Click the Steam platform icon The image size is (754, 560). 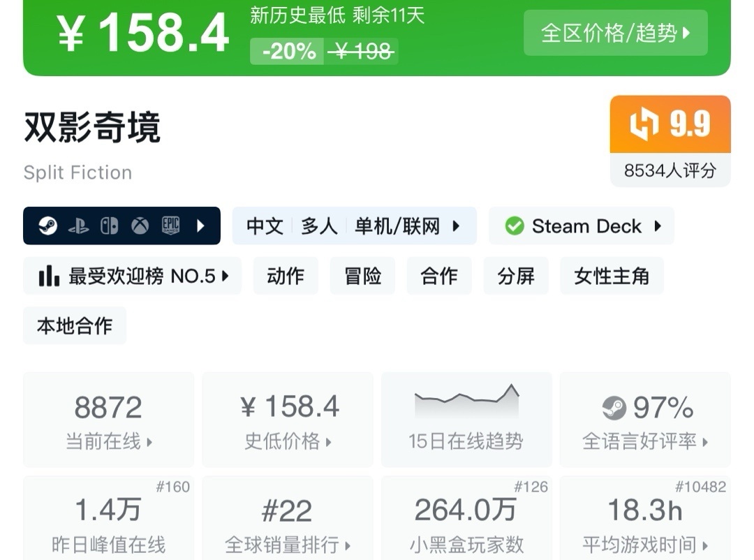48,226
